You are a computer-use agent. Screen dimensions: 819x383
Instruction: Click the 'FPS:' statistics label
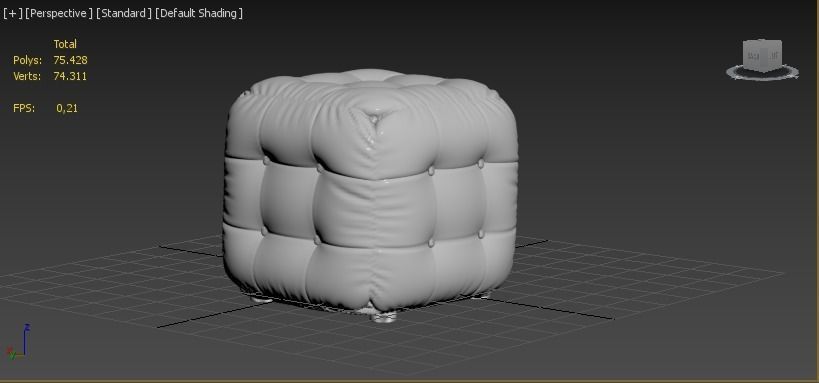(24, 108)
